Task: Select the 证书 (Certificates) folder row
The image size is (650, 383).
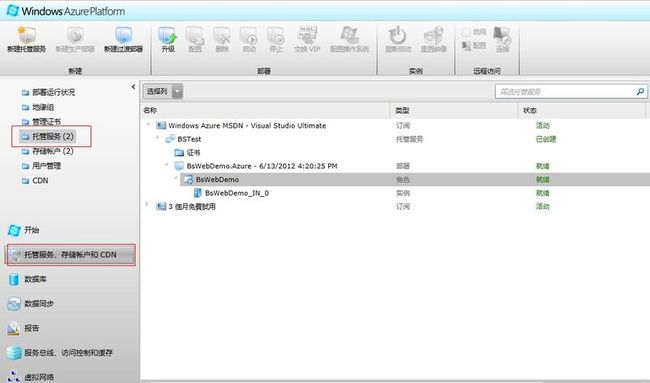Action: click(x=395, y=153)
